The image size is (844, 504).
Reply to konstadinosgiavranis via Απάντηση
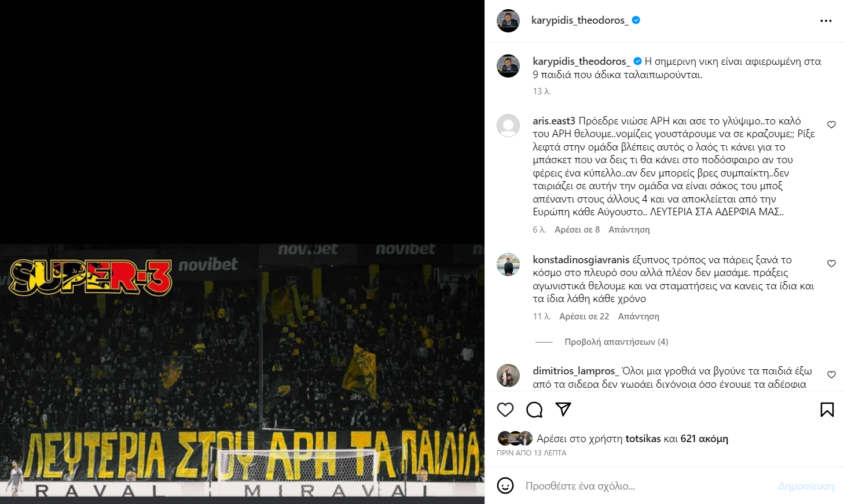[x=638, y=317]
